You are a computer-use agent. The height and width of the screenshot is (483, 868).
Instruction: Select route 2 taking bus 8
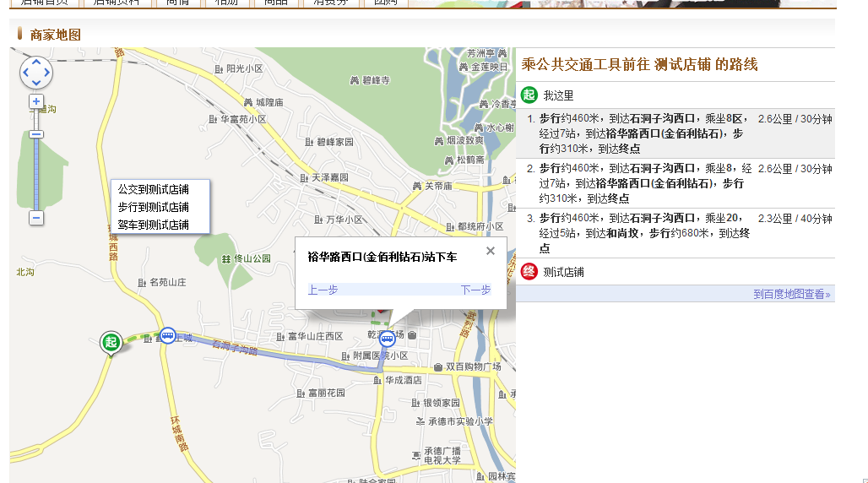coord(675,183)
